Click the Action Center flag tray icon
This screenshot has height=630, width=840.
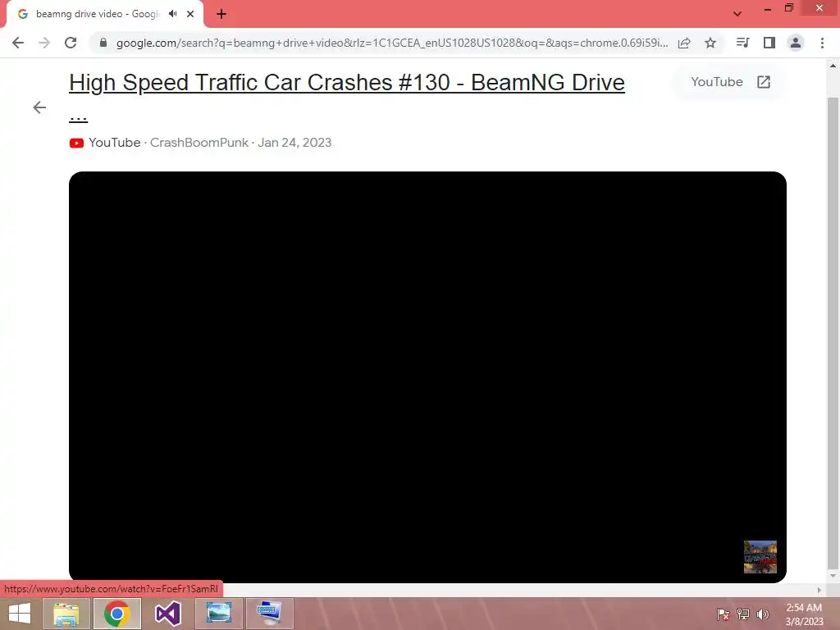click(x=723, y=614)
